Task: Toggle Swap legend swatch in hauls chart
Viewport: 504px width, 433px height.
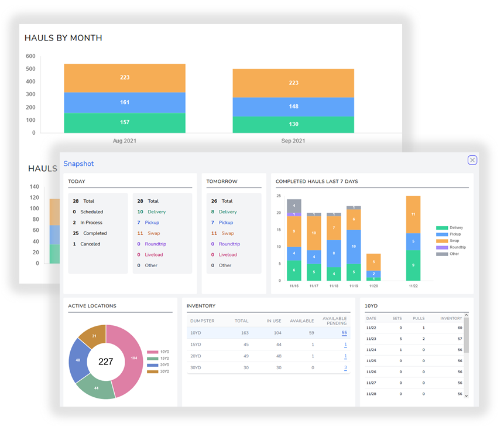Action: tap(442, 241)
